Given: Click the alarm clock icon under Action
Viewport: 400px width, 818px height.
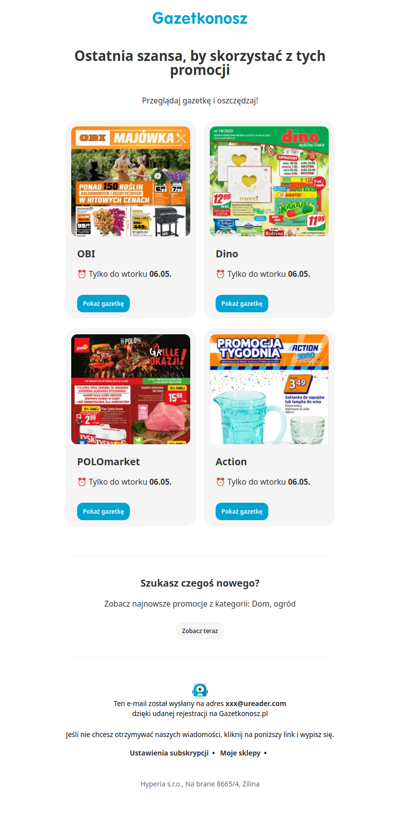Looking at the screenshot, I should pos(220,482).
